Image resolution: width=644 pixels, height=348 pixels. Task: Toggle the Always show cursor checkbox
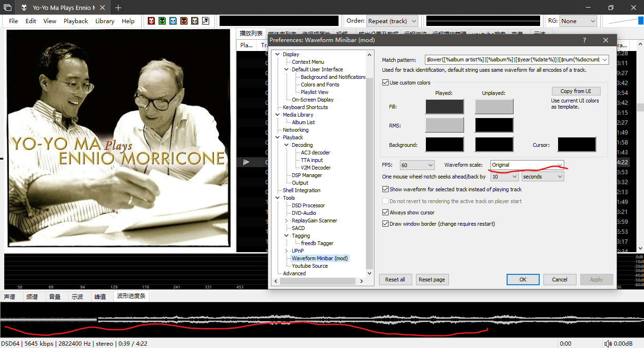click(x=385, y=212)
